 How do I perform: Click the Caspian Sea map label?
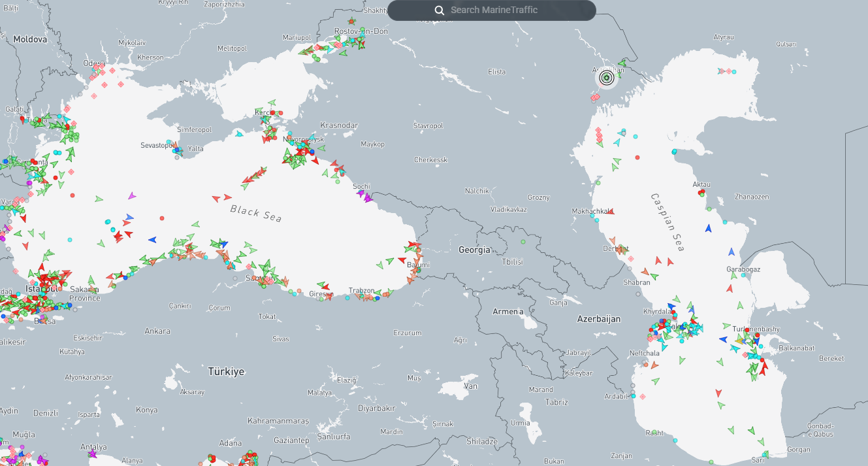667,222
